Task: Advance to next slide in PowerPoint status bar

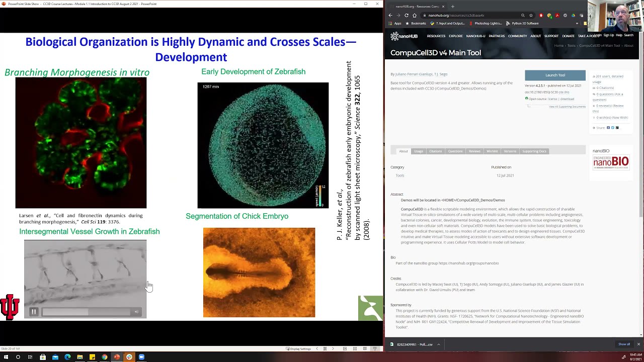Action: click(x=333, y=348)
